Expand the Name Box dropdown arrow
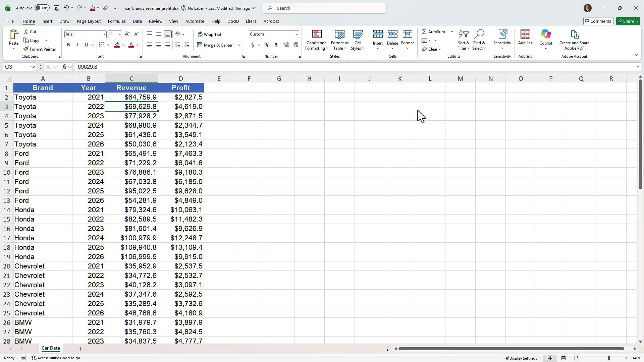The height and width of the screenshot is (362, 644). 33,67
